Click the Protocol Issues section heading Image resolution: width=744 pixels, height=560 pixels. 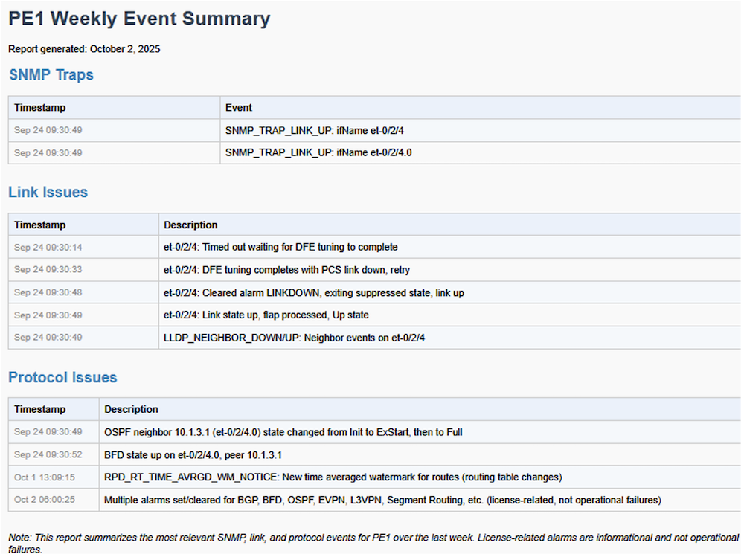click(62, 378)
